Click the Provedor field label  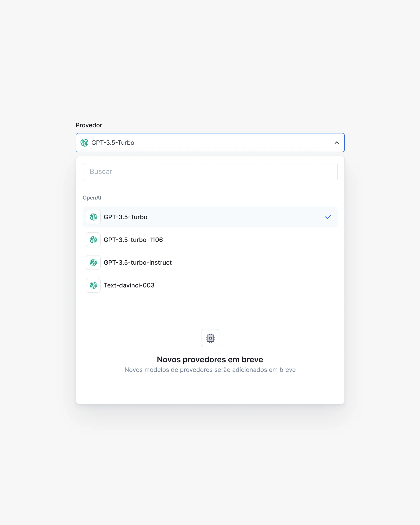(89, 125)
